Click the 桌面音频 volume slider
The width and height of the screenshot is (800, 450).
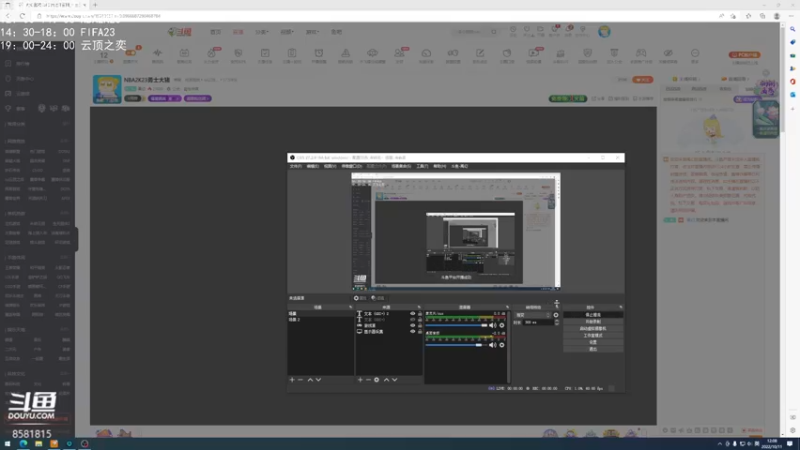pos(454,345)
